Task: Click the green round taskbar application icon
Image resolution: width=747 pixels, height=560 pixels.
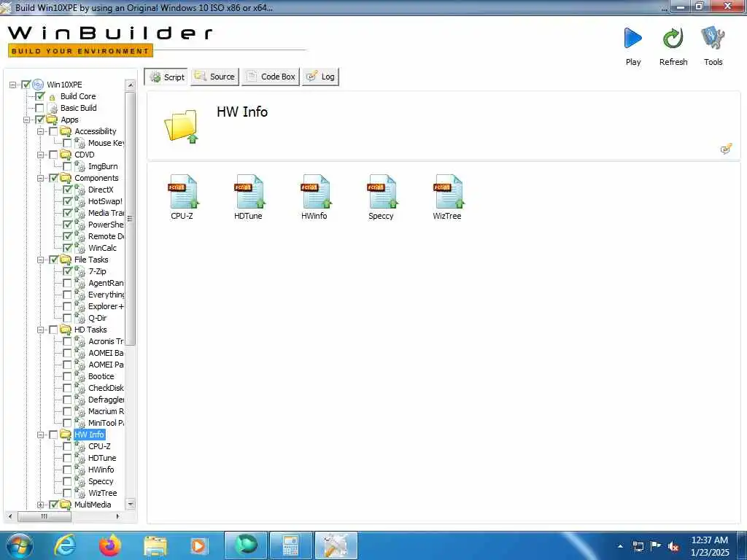Action: (x=246, y=545)
